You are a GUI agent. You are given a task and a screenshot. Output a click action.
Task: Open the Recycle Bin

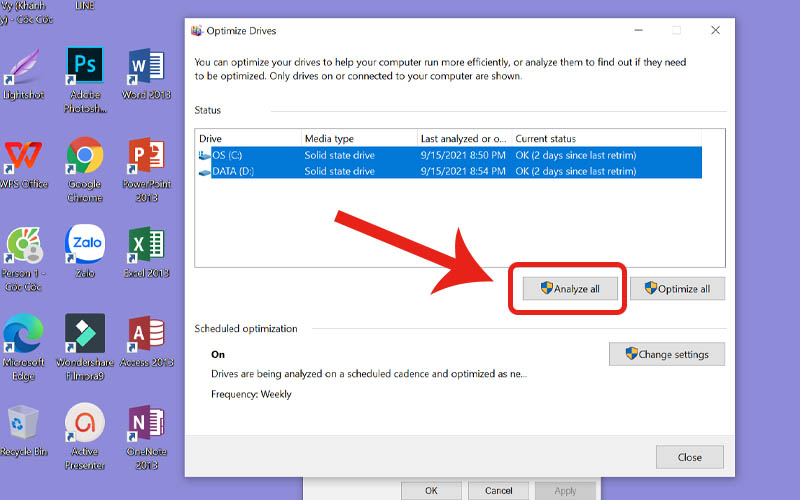pos(23,424)
